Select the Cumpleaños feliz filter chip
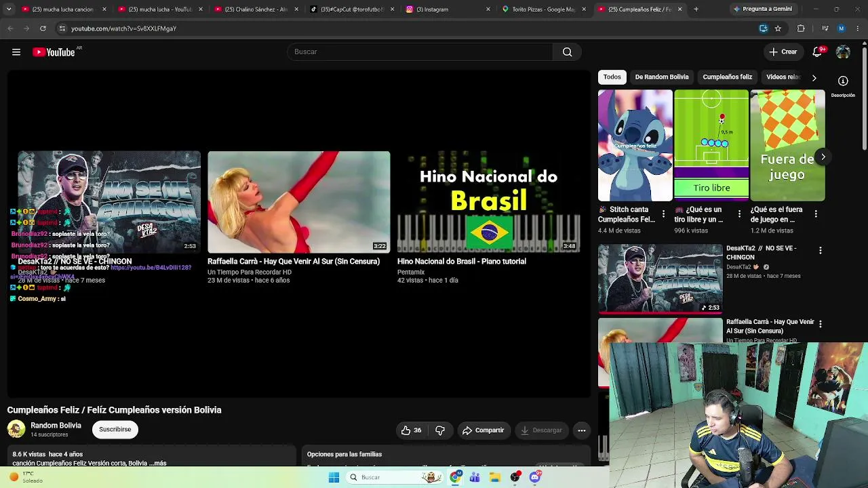This screenshot has width=868, height=488. pyautogui.click(x=728, y=77)
